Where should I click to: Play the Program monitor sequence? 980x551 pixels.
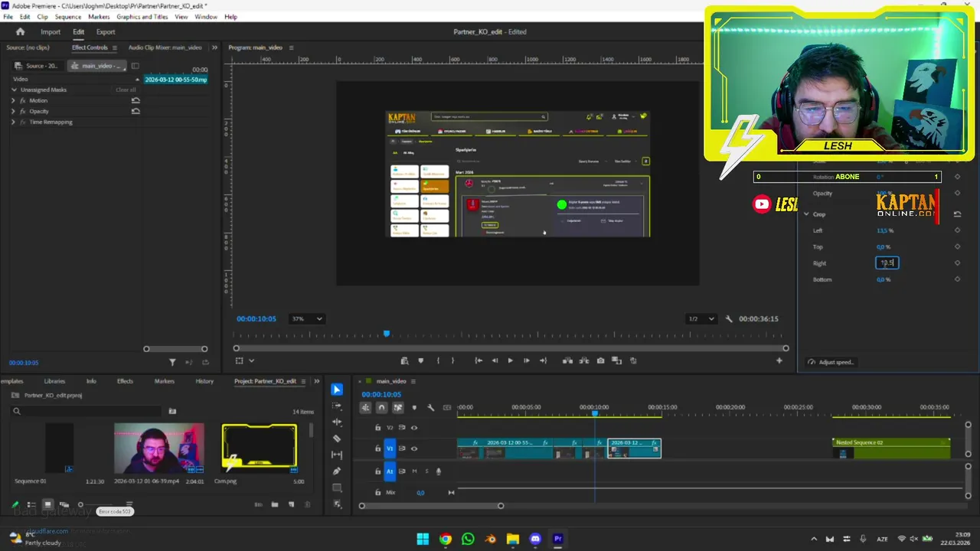pos(510,360)
